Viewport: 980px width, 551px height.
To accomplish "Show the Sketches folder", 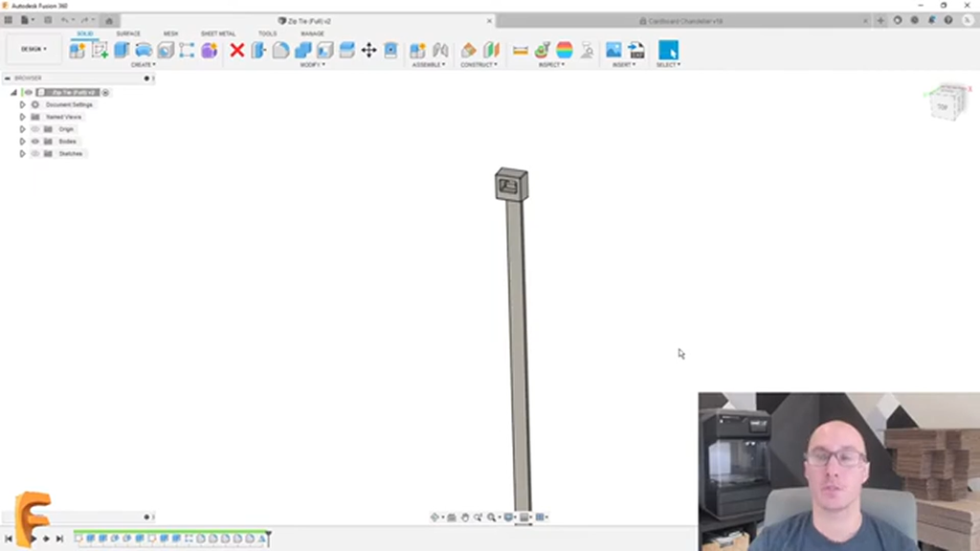I will tap(35, 153).
